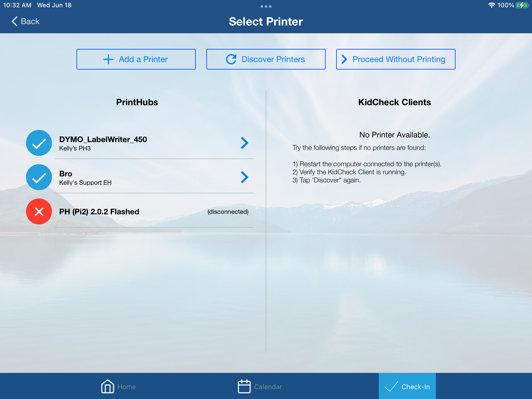Tap red X for PH (Pi2) 2.0.2 Flashed
This screenshot has height=399, width=532.
(x=39, y=211)
